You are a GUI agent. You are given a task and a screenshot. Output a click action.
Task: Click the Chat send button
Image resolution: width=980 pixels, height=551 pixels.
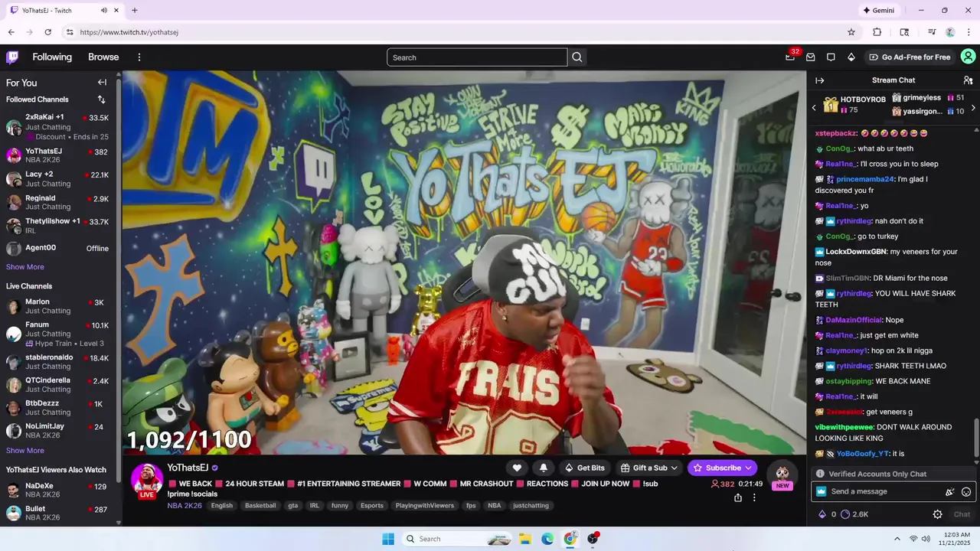tap(962, 514)
